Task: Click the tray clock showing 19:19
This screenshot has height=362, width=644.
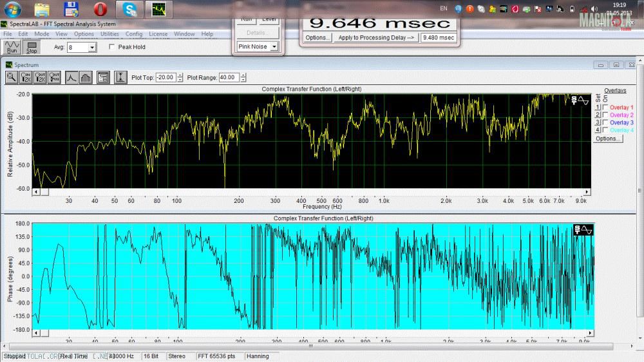Action: click(x=620, y=5)
